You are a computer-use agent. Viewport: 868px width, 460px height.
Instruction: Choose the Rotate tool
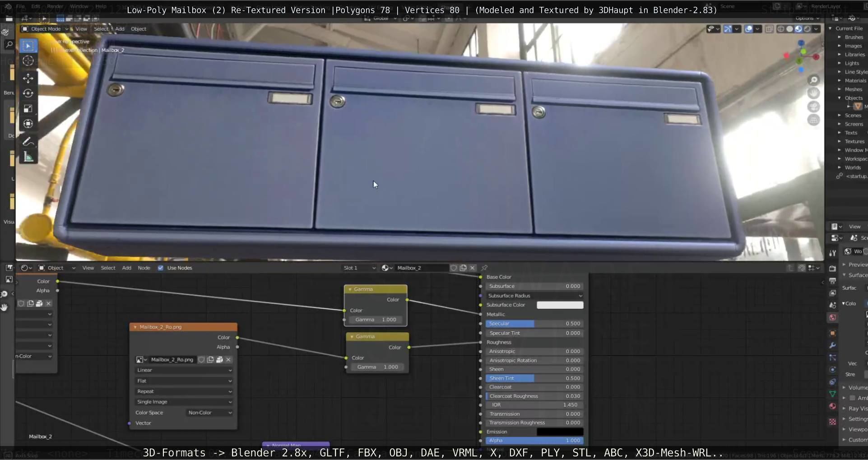point(28,93)
